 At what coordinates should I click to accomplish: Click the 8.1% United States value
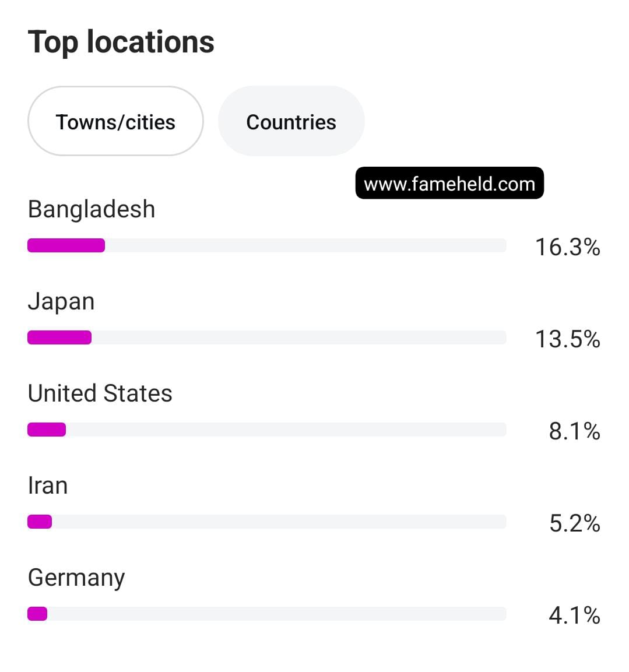coord(574,431)
